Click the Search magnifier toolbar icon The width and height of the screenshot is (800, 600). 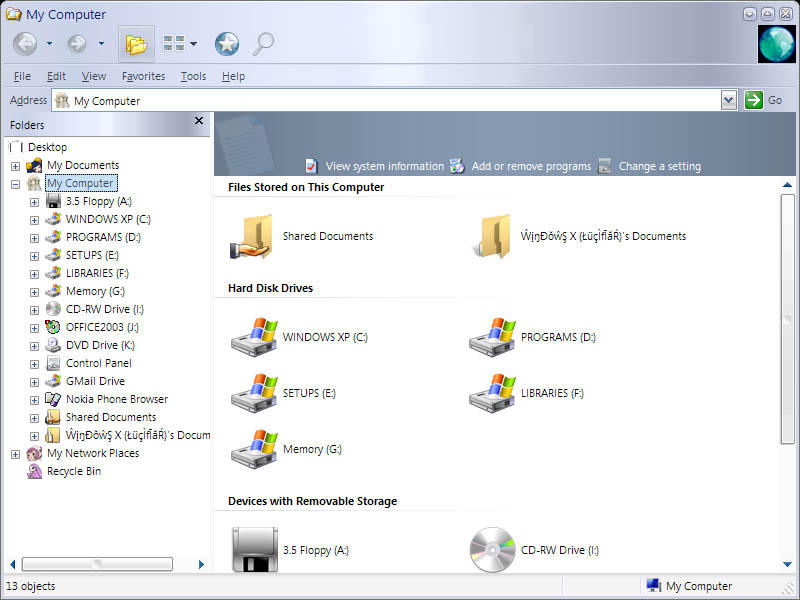tap(263, 44)
